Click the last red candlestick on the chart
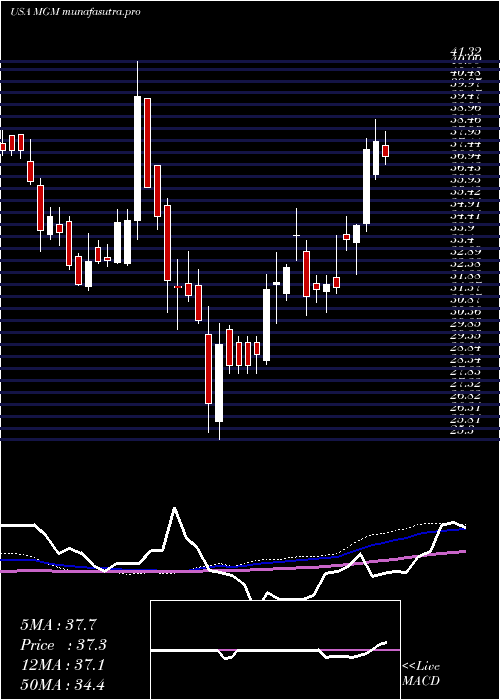 (x=386, y=150)
